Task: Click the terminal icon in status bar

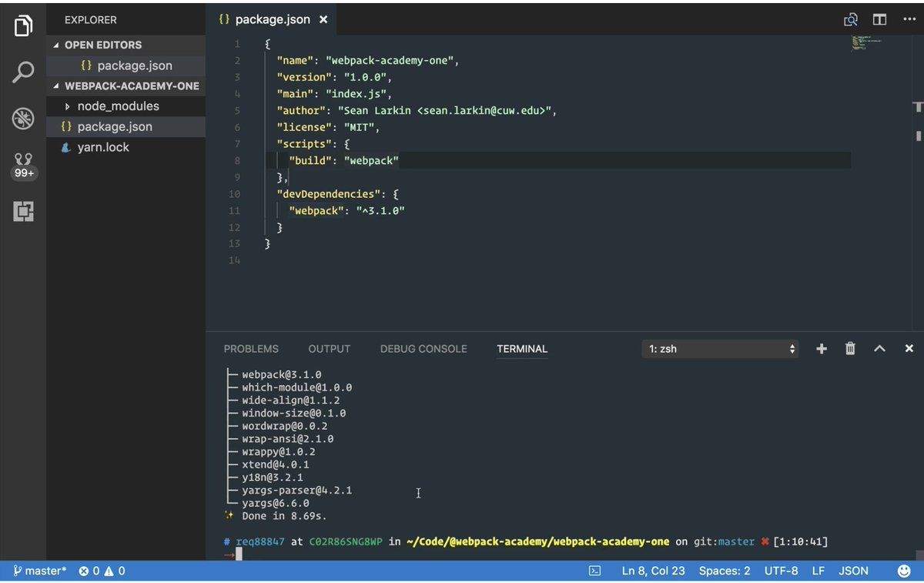Action: coord(594,571)
